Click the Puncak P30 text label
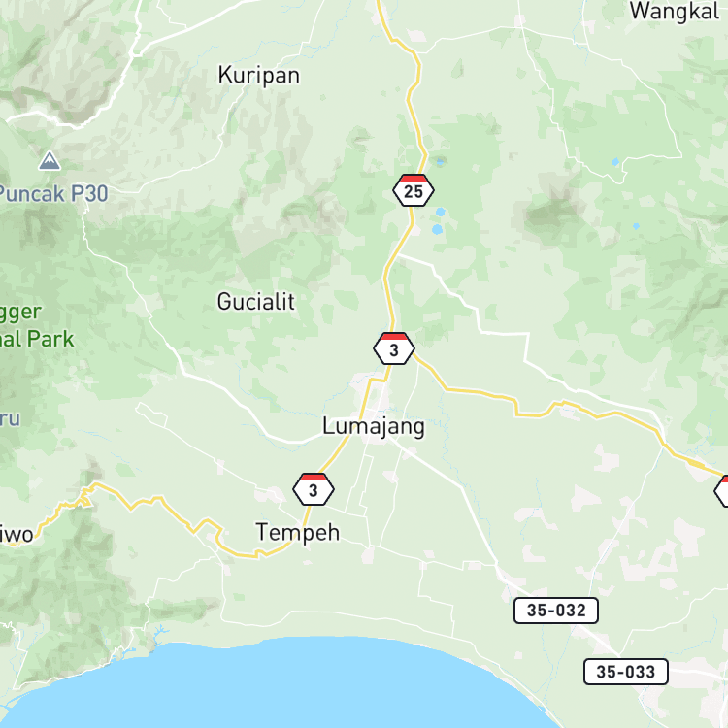Screen dimensions: 728x728 click(x=53, y=193)
